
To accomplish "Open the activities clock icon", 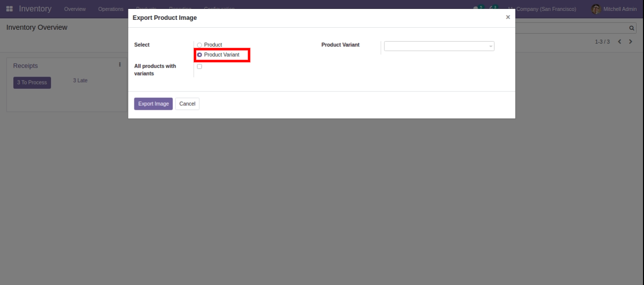I will coord(492,8).
